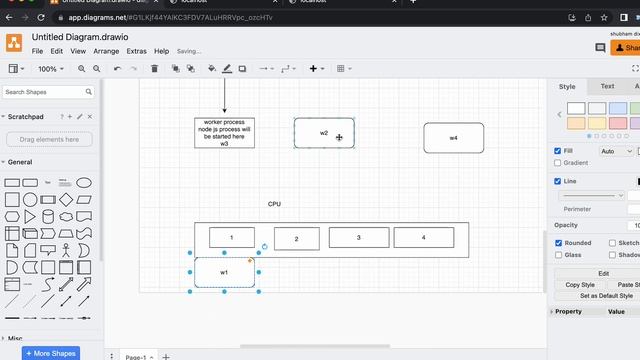The image size is (640, 360).
Task: Click the More Shapes button
Action: click(51, 353)
